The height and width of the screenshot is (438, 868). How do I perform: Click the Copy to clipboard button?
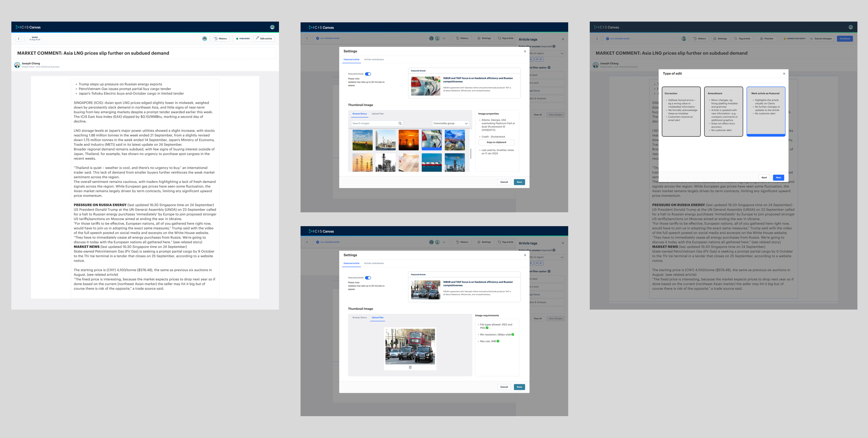tap(496, 142)
